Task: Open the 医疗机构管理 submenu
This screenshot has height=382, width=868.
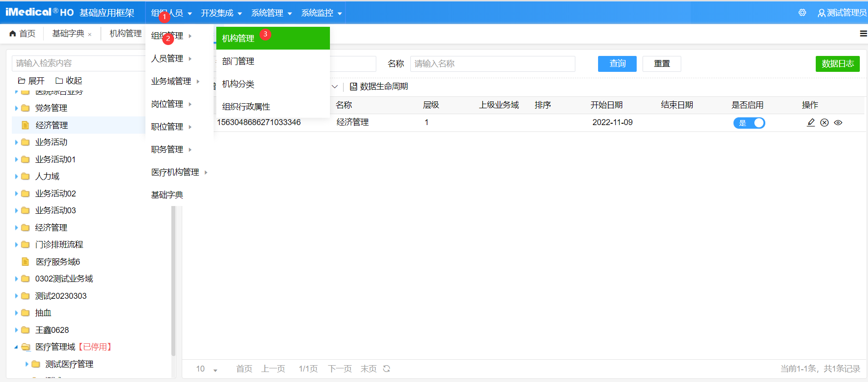Action: [x=179, y=172]
